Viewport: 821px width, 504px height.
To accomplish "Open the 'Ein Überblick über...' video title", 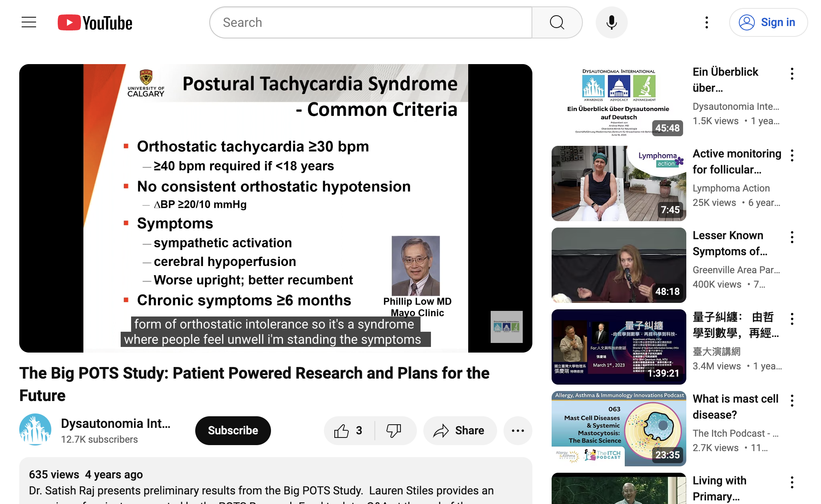I will coord(726,80).
